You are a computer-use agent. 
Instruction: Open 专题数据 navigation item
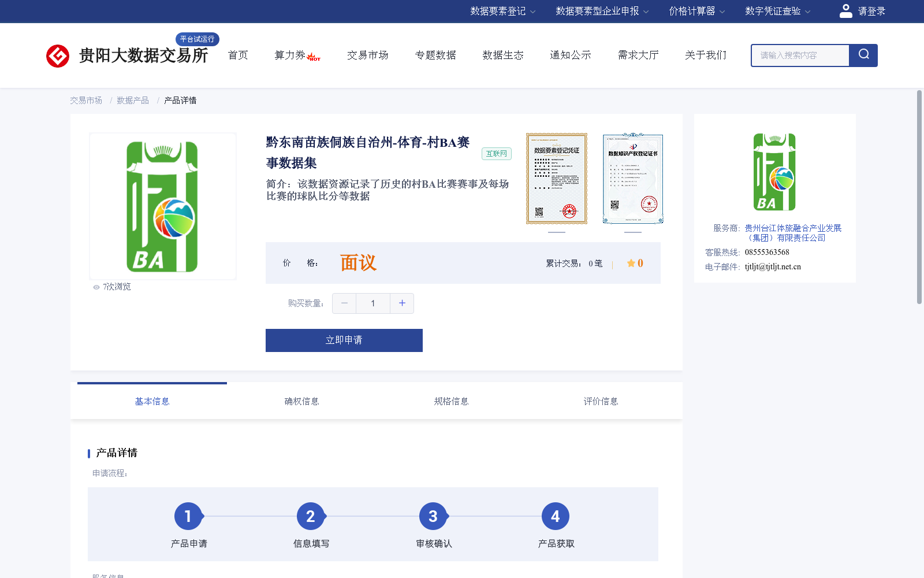coord(435,55)
